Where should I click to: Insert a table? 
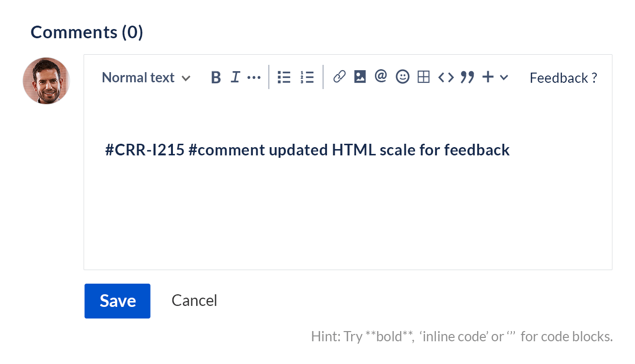point(424,77)
